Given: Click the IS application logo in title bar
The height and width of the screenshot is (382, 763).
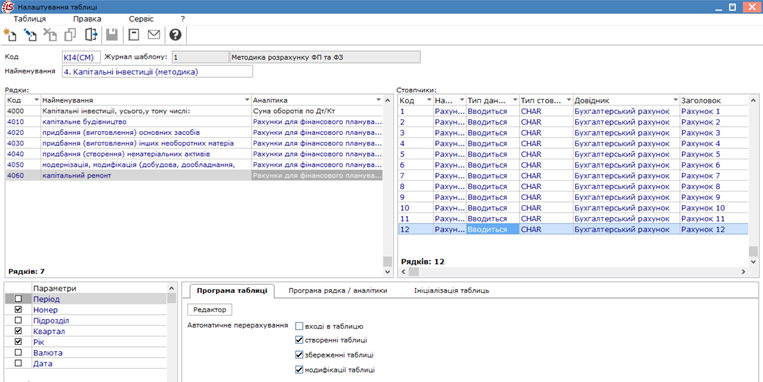Looking at the screenshot, I should pyautogui.click(x=8, y=7).
